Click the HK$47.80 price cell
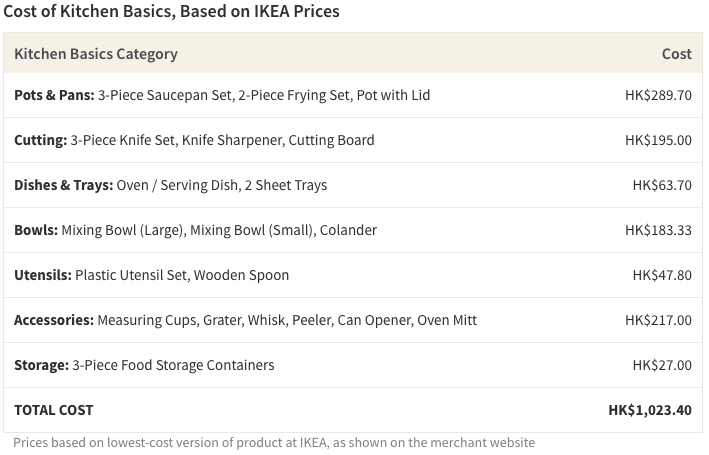The height and width of the screenshot is (455, 709). coord(662,275)
